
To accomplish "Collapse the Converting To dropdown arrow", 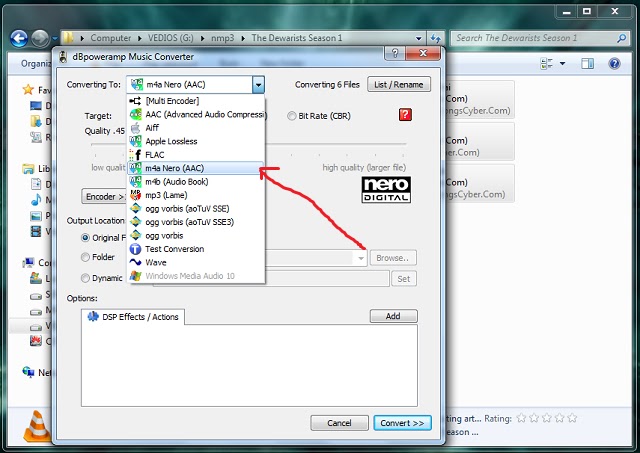I will click(x=258, y=85).
